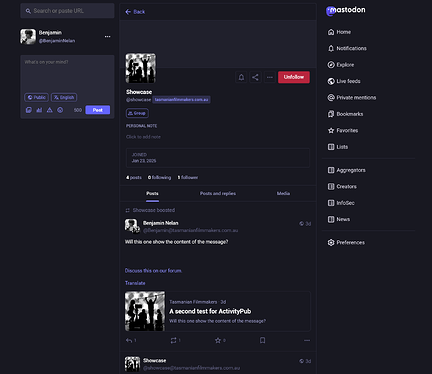Open Benjamin's profile avatar in sidebar

click(x=28, y=36)
